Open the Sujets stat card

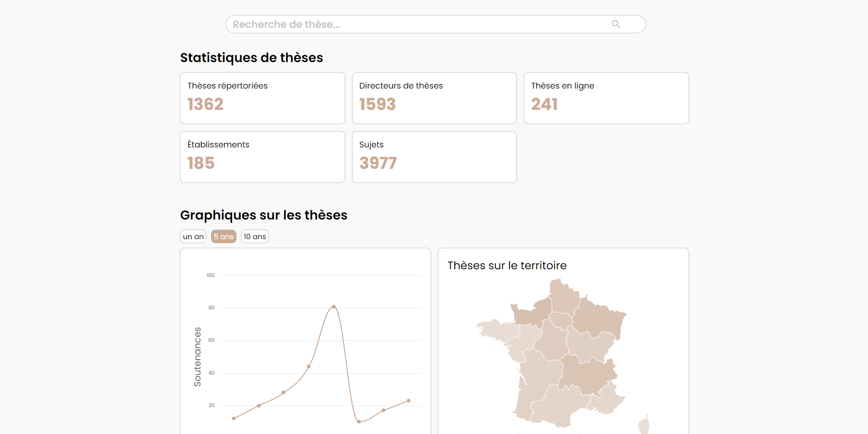(434, 157)
